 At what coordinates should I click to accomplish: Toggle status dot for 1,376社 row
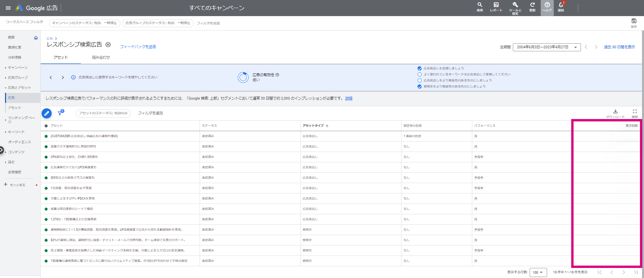[x=46, y=219]
